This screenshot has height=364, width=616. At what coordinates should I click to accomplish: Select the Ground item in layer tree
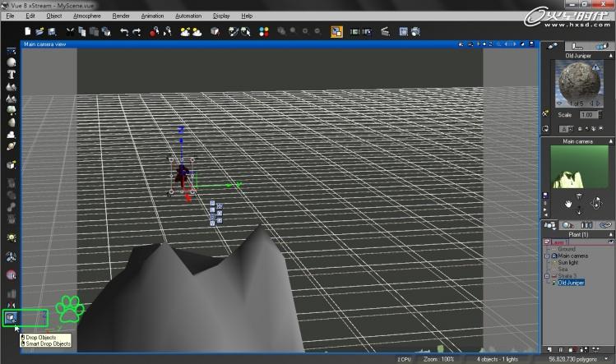point(567,249)
